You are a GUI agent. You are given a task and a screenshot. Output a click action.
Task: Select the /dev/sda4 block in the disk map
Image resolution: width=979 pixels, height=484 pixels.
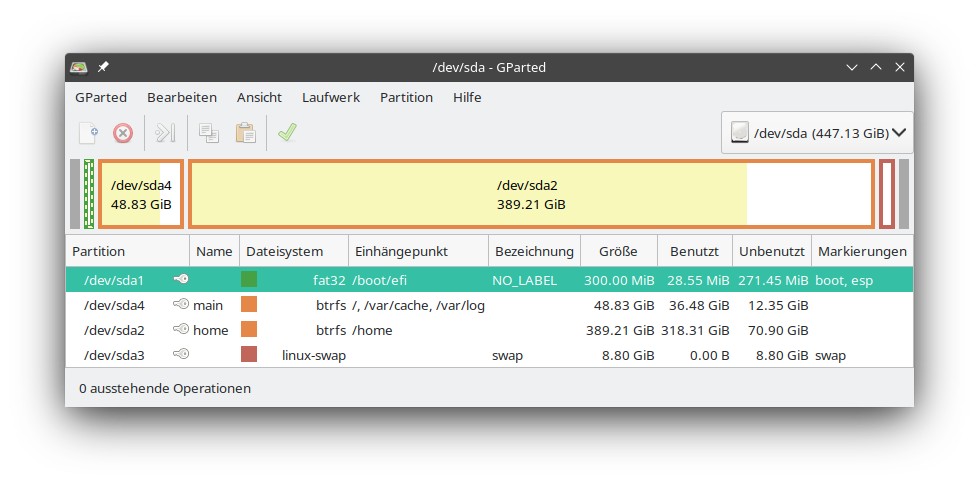[140, 194]
